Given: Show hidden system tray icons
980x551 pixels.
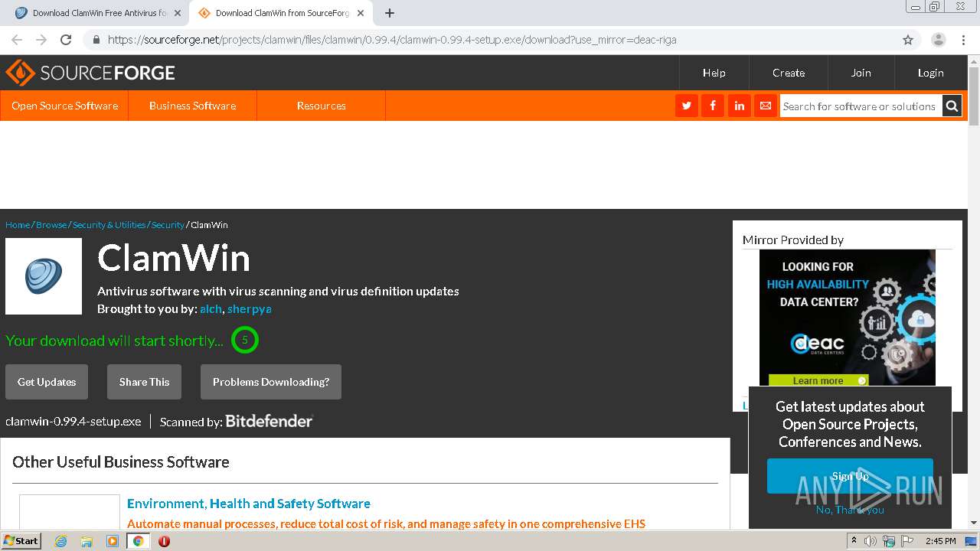Looking at the screenshot, I should coord(854,541).
